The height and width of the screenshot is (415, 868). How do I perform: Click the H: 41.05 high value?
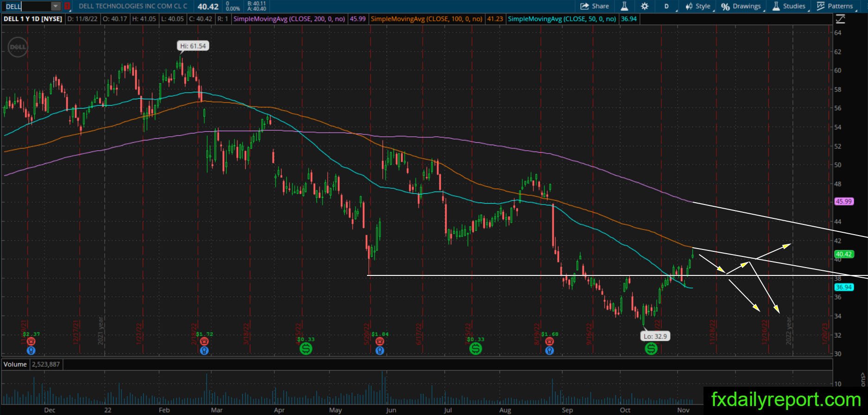(144, 19)
